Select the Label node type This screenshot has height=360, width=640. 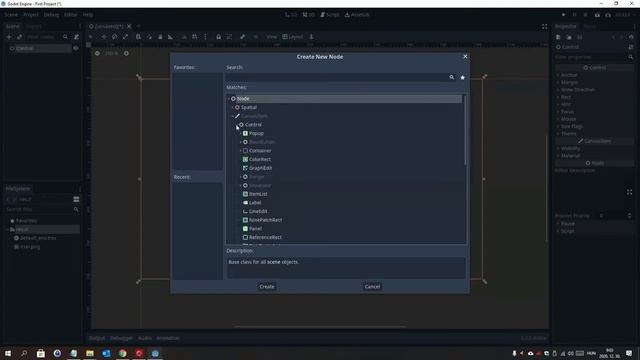pos(255,202)
